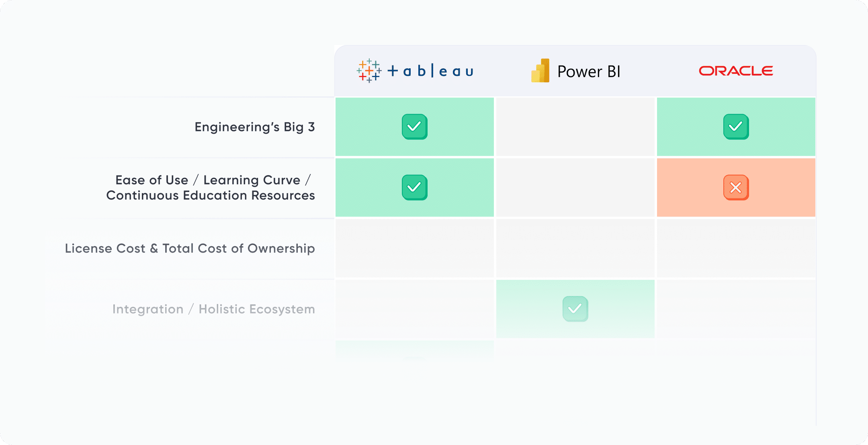Image resolution: width=868 pixels, height=445 pixels.
Task: Click the Power BI logo icon
Action: tap(540, 71)
